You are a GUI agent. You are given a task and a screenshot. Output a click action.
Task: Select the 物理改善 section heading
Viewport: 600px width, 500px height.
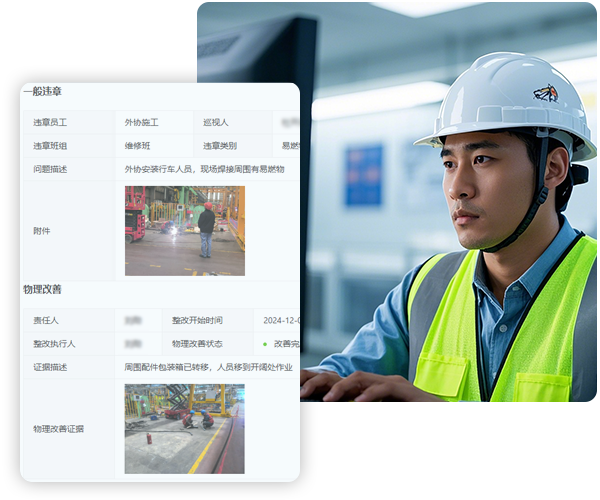pyautogui.click(x=42, y=289)
